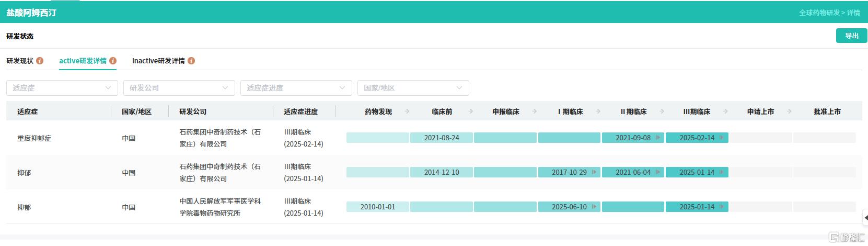Expand the collapsed side panel arrow

(865, 217)
